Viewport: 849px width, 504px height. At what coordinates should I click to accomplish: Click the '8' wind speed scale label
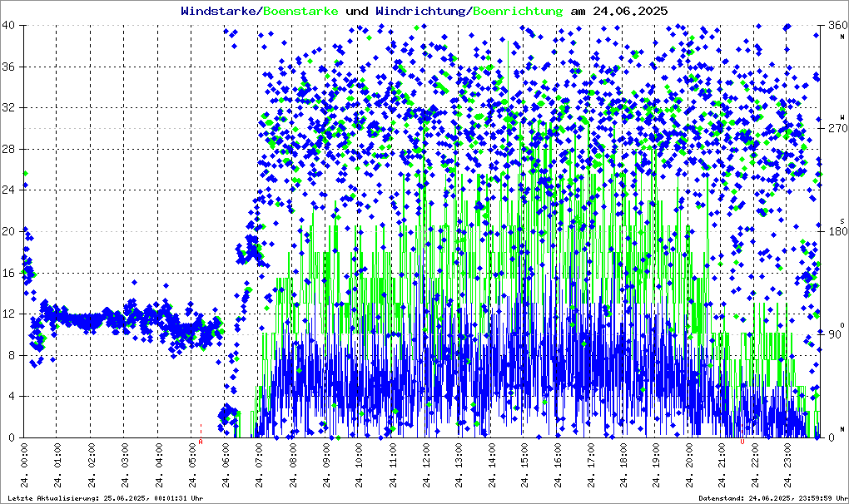pyautogui.click(x=12, y=355)
